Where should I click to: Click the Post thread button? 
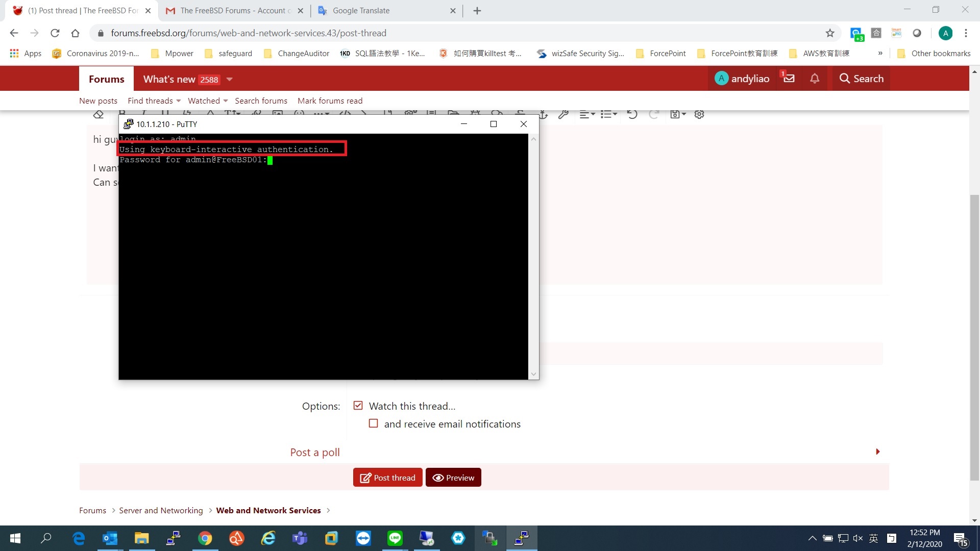[x=387, y=478]
